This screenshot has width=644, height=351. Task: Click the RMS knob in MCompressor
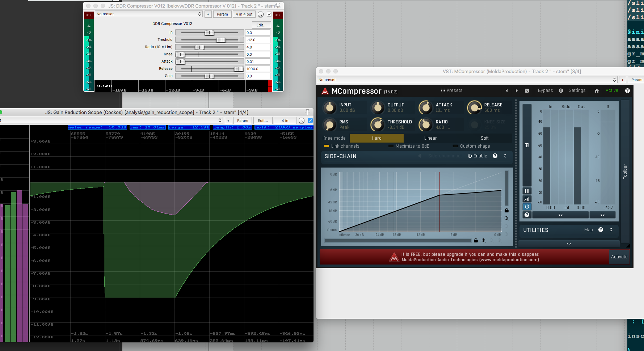pos(329,125)
